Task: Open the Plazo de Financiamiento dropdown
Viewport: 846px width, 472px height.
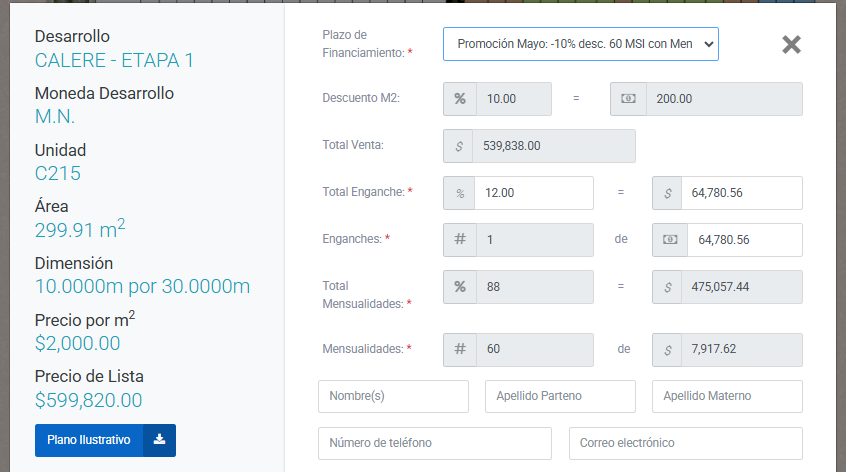Action: coord(580,44)
